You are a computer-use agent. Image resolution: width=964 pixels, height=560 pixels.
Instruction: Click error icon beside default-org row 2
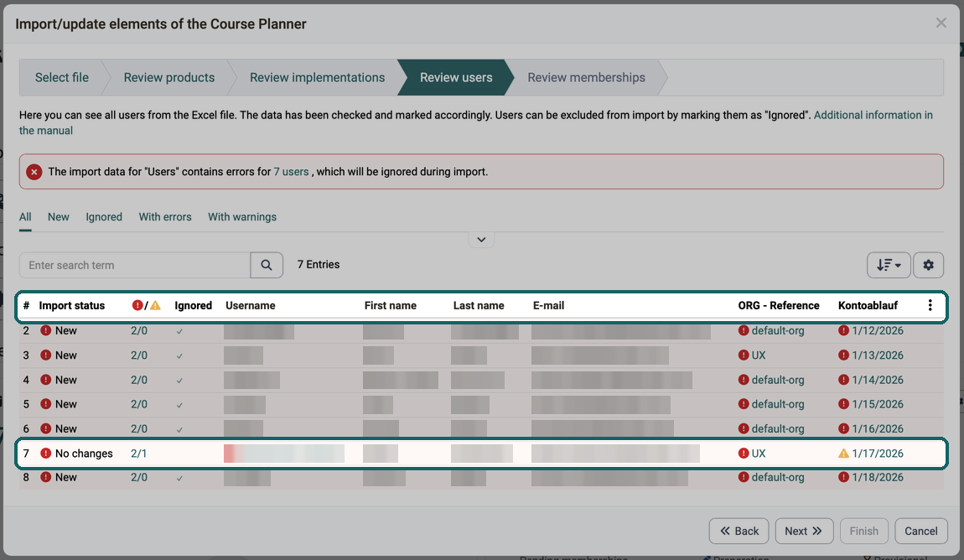[744, 330]
